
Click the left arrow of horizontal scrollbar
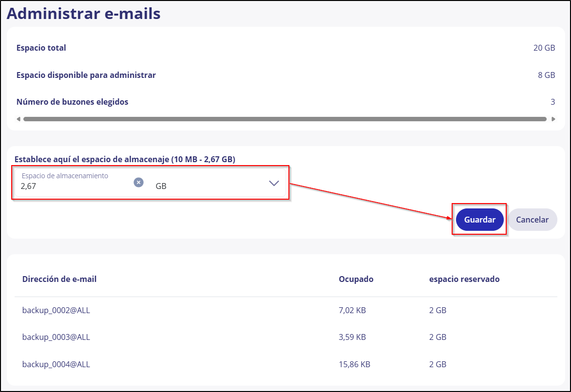tap(19, 119)
